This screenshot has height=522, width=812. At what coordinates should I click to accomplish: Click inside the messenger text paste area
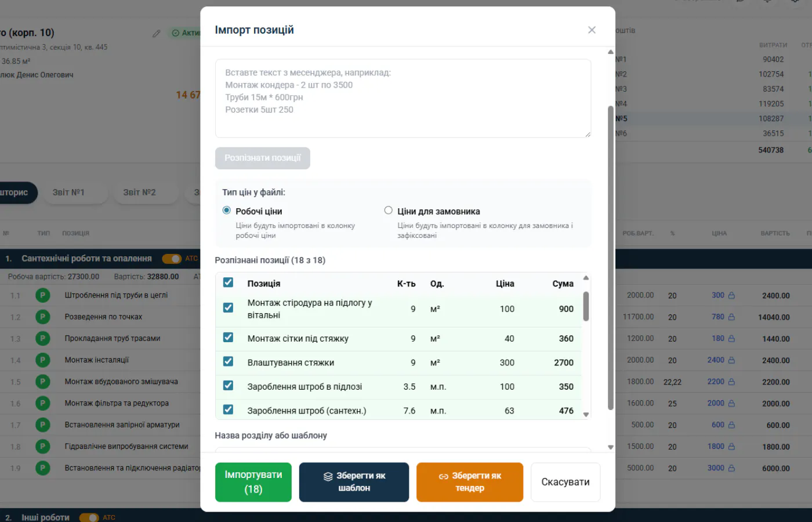(x=403, y=99)
